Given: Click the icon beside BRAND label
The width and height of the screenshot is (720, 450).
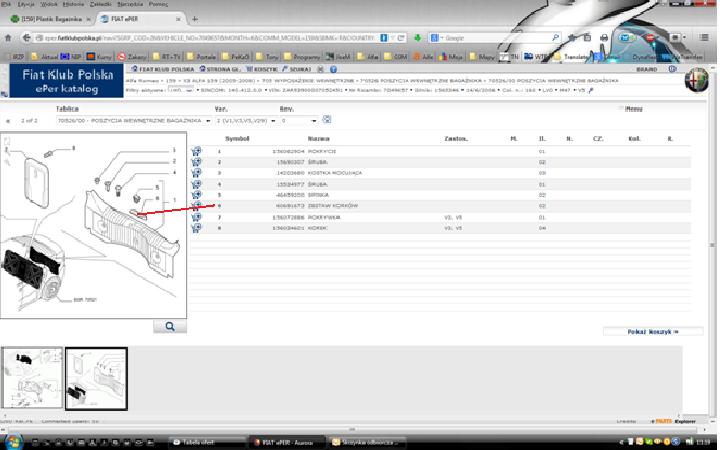Looking at the screenshot, I should coord(672,69).
